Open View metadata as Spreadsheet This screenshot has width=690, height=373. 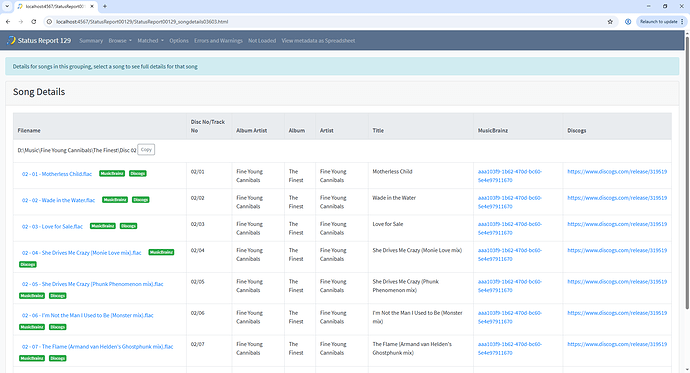[x=318, y=40]
